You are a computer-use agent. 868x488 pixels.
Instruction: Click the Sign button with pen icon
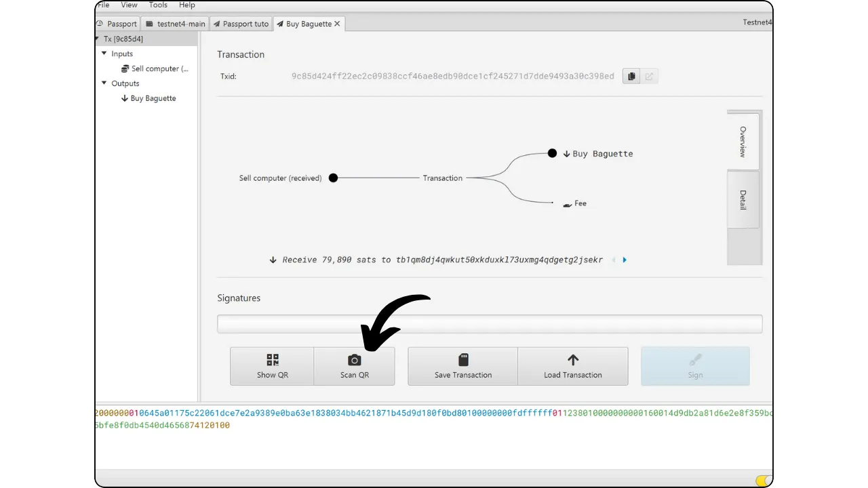point(695,367)
